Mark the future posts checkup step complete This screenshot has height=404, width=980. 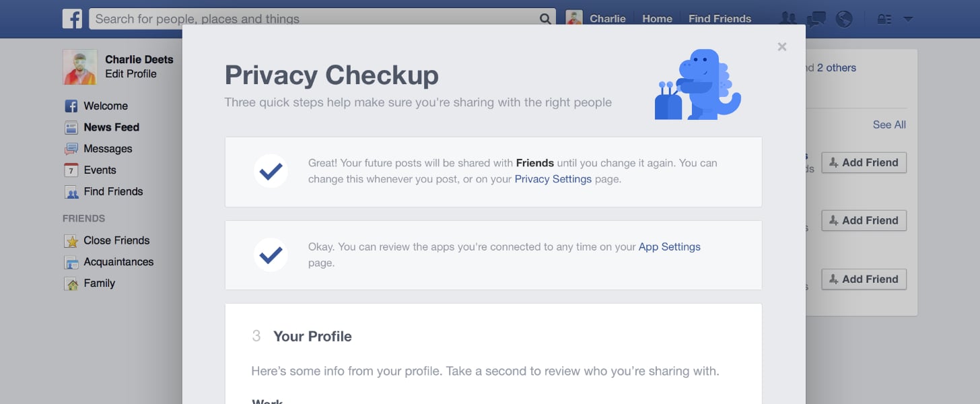pyautogui.click(x=270, y=171)
